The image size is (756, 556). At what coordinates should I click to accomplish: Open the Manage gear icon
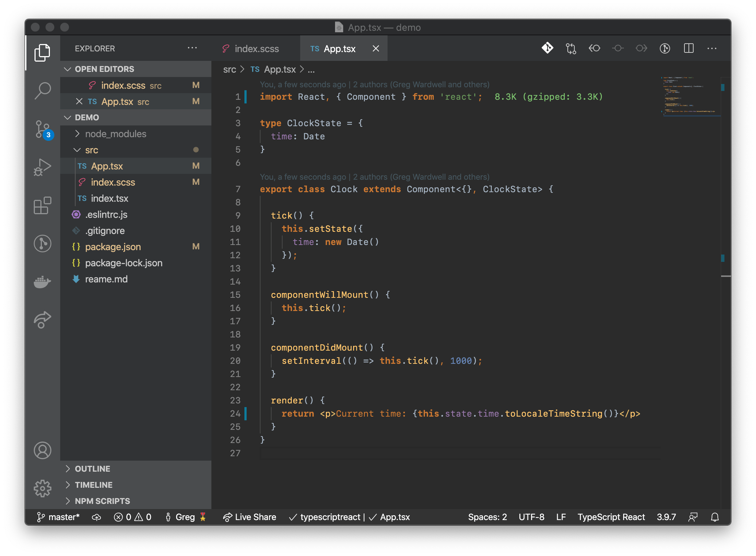coord(43,488)
